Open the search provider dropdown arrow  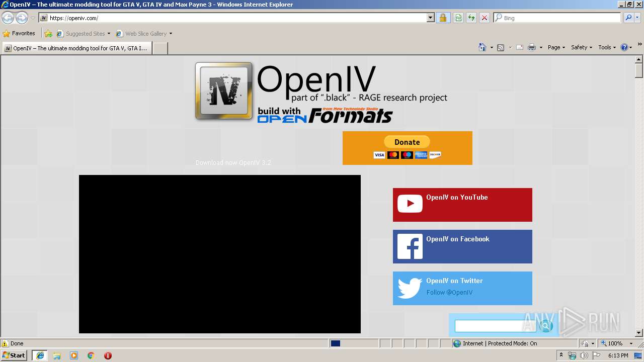(x=638, y=18)
